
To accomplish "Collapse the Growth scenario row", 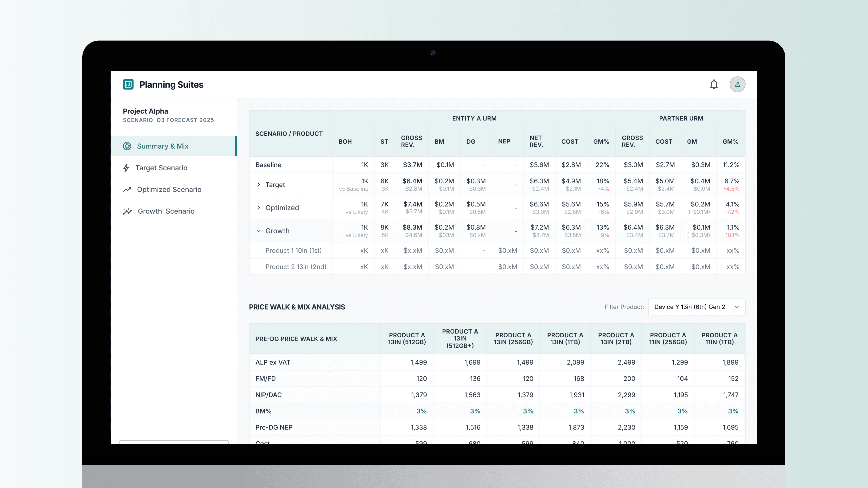I will click(258, 231).
